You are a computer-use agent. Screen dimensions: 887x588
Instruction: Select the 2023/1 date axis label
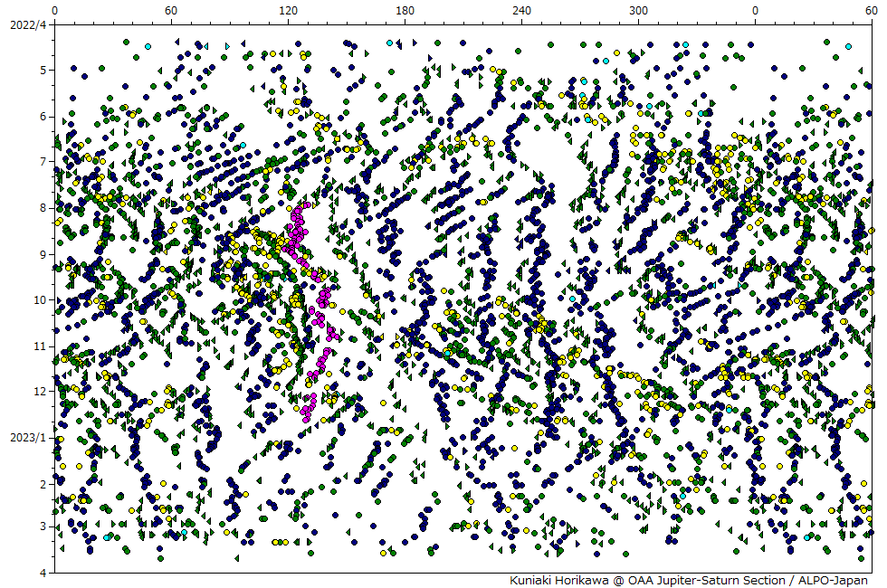(28, 438)
